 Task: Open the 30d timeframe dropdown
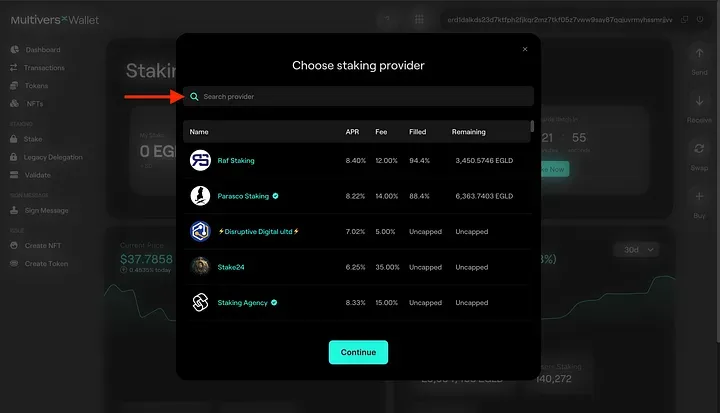(x=638, y=249)
